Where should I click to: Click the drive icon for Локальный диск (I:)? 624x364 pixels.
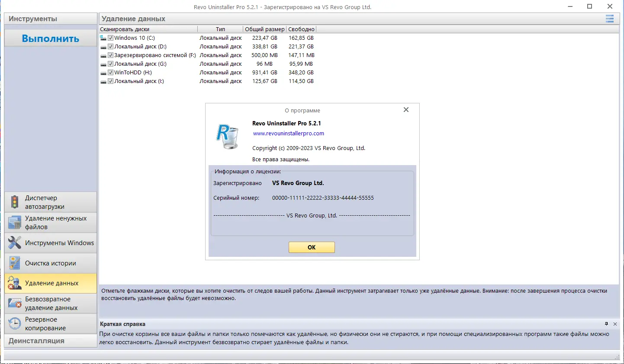(103, 81)
